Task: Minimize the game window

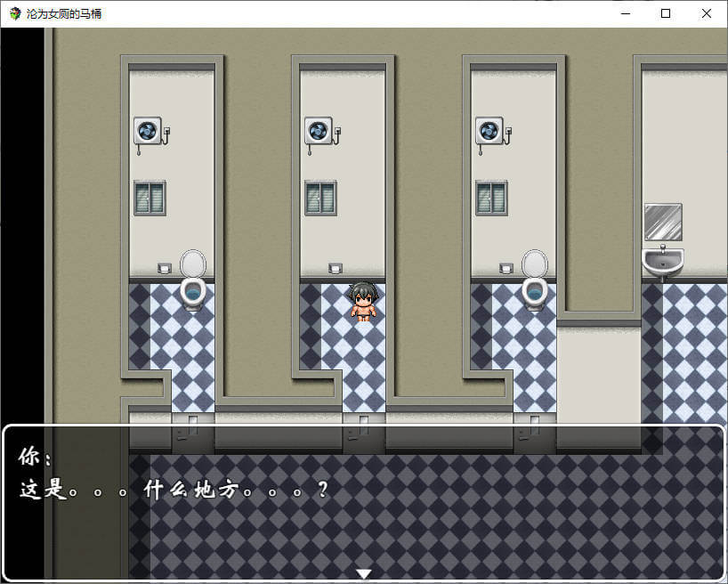Action: click(624, 13)
